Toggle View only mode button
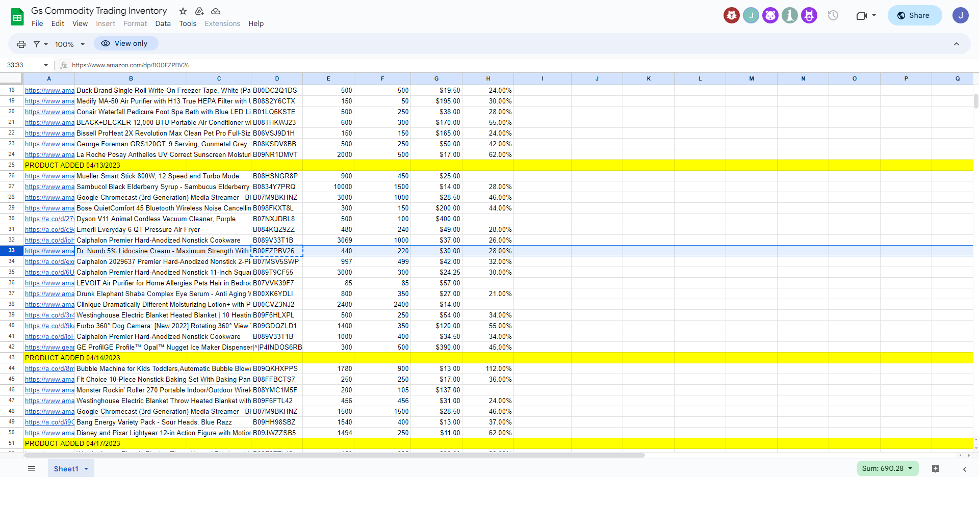The image size is (980, 531). click(x=126, y=43)
